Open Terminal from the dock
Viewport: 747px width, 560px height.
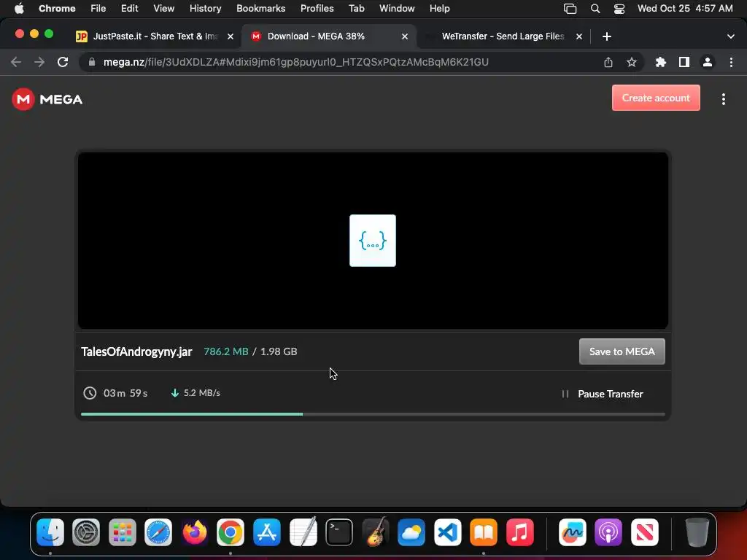click(x=339, y=532)
